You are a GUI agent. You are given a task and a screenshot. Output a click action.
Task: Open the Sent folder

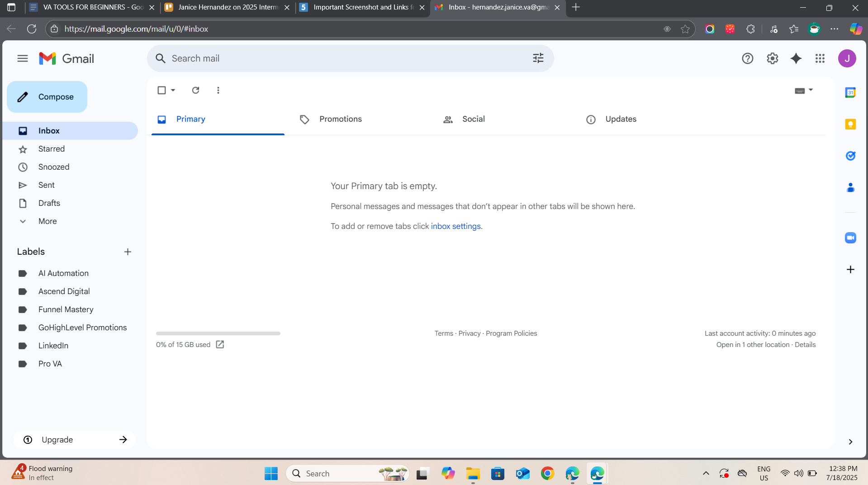click(70, 185)
